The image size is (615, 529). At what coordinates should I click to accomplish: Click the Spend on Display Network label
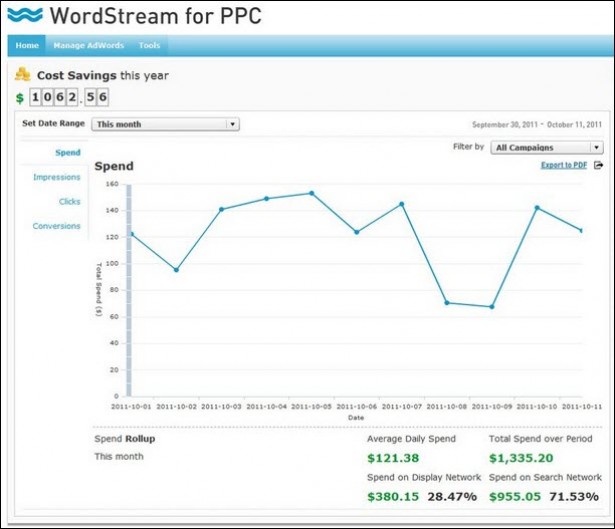click(424, 477)
